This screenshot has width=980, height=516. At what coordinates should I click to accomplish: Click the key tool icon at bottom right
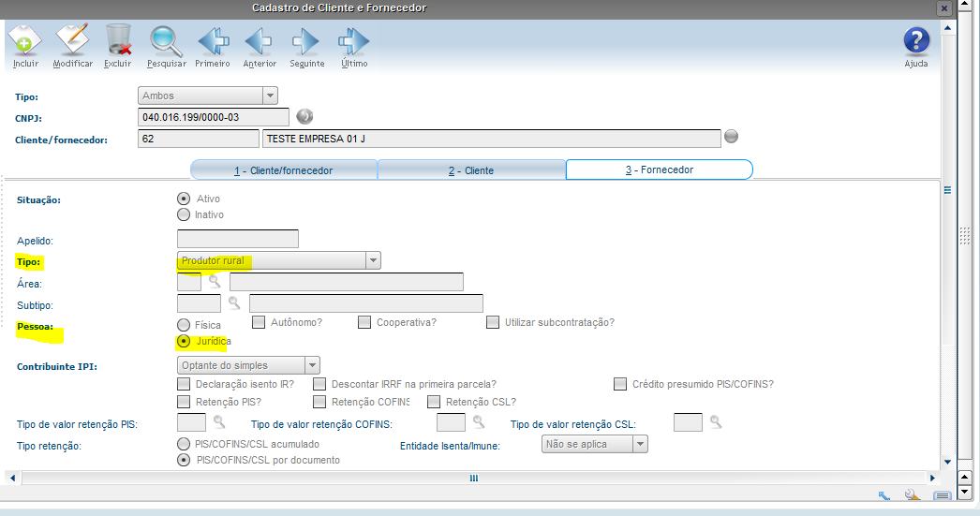point(913,495)
